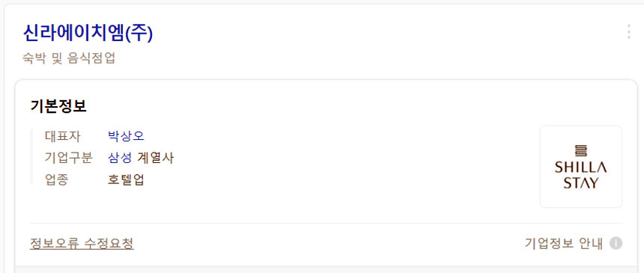Select the SHILLA STAY logo thumbnail
The height and width of the screenshot is (273, 644).
pyautogui.click(x=581, y=167)
